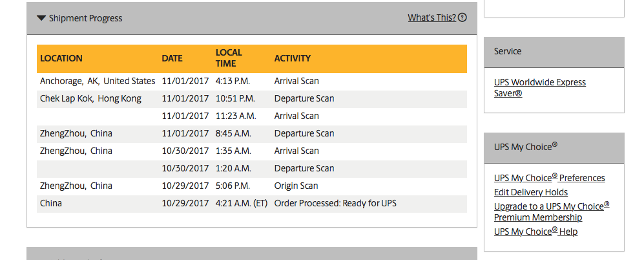Click Edit Delivery Holds link

[531, 192]
